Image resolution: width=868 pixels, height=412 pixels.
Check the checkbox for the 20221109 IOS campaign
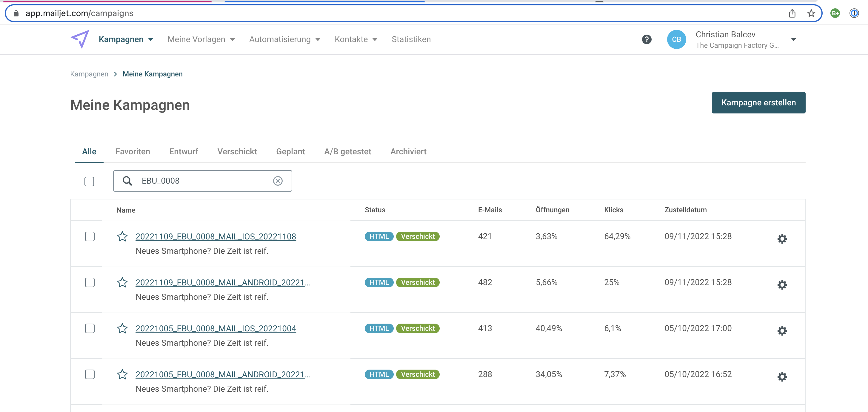click(90, 237)
